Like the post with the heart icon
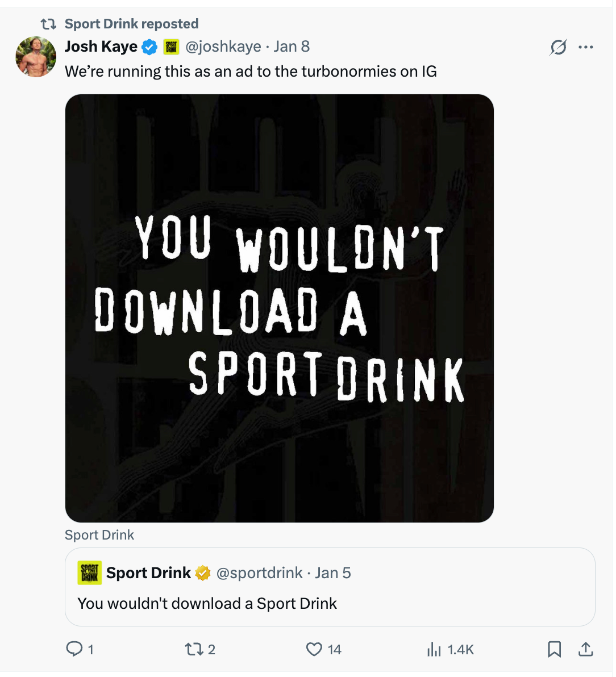This screenshot has width=616, height=677. click(314, 649)
